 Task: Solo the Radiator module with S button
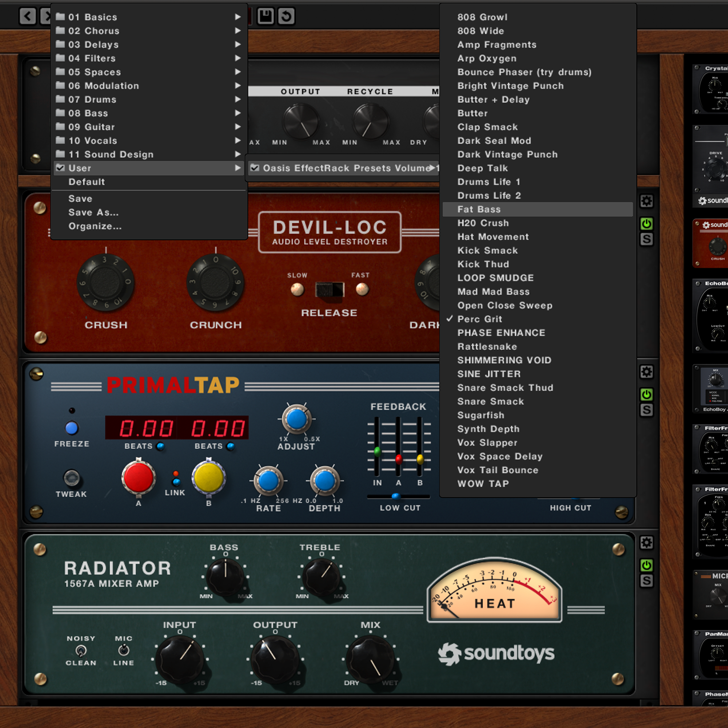pos(646,581)
